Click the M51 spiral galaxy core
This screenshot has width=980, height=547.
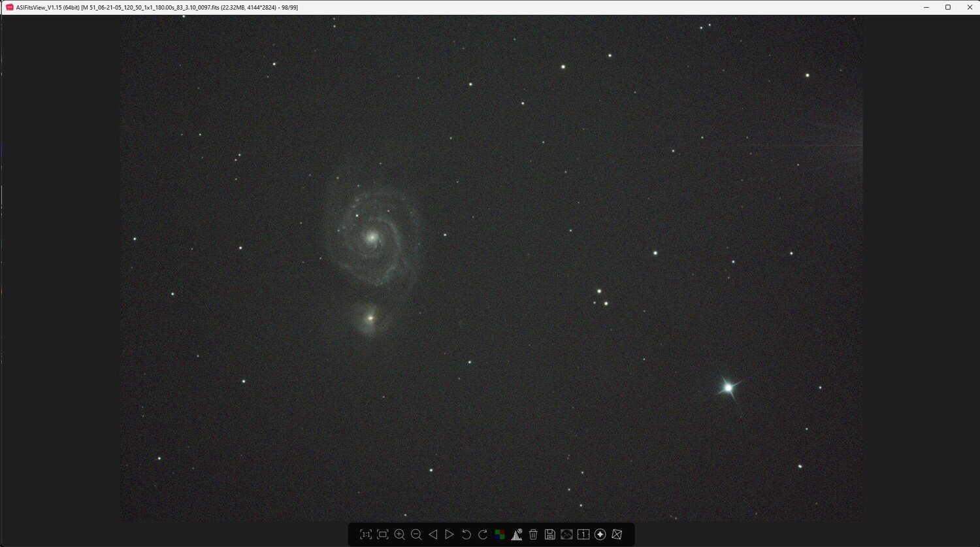(371, 237)
